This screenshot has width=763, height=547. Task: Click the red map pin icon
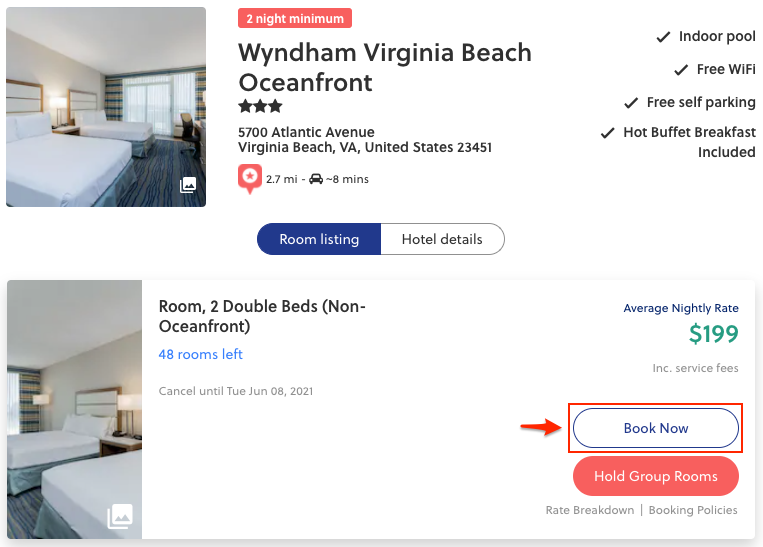250,179
